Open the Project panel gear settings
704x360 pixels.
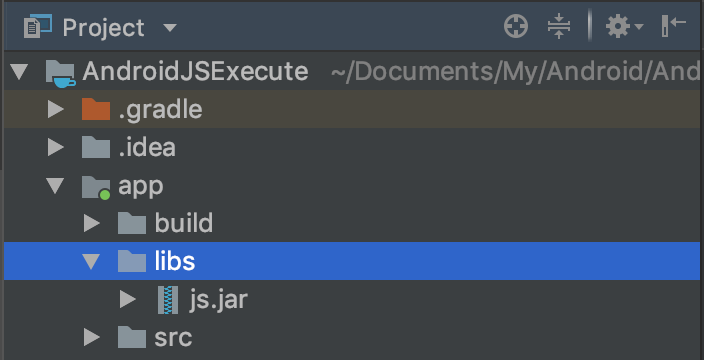click(624, 27)
